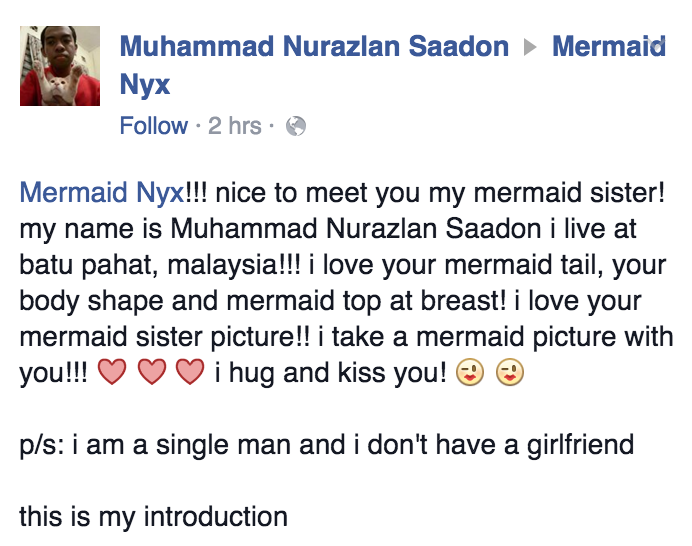
Task: Click the p/s single man line
Action: click(326, 444)
